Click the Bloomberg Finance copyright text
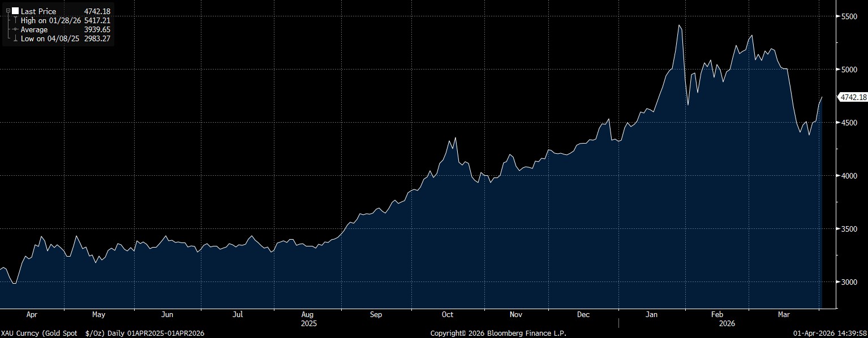Image resolution: width=868 pixels, height=338 pixels. 498,333
